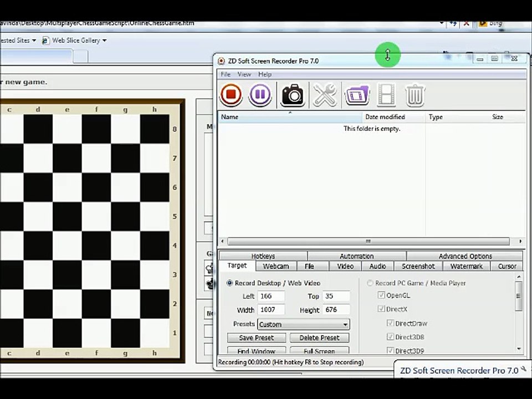Click the settings panel vertical scrollbar thumb
This screenshot has height=399, width=532.
pos(519,296)
